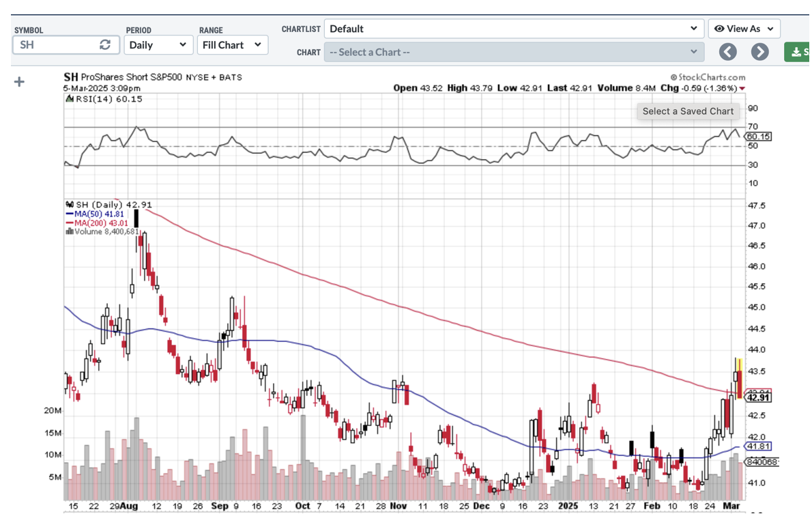This screenshot has width=812, height=527.
Task: Click the refresh icon in the symbol field
Action: click(105, 45)
